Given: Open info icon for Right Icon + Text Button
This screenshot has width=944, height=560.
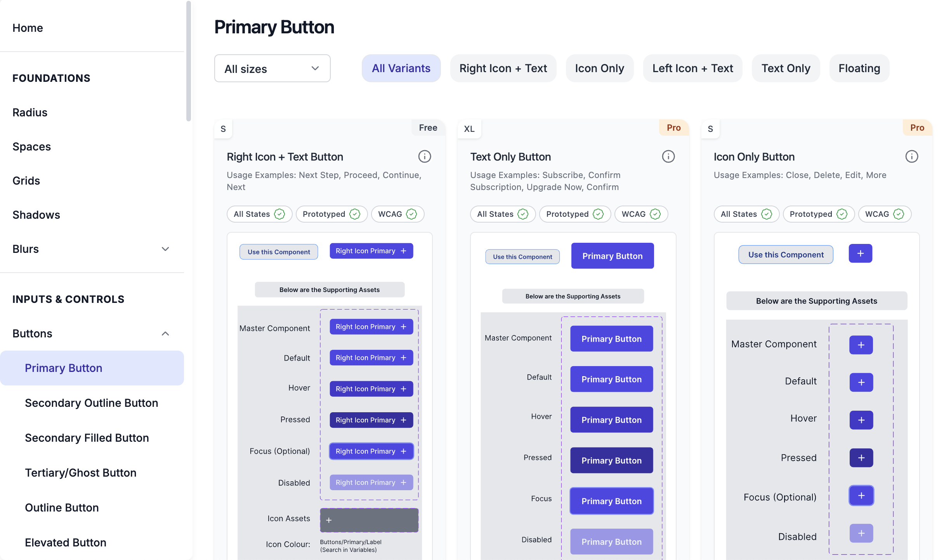Looking at the screenshot, I should click(x=424, y=157).
